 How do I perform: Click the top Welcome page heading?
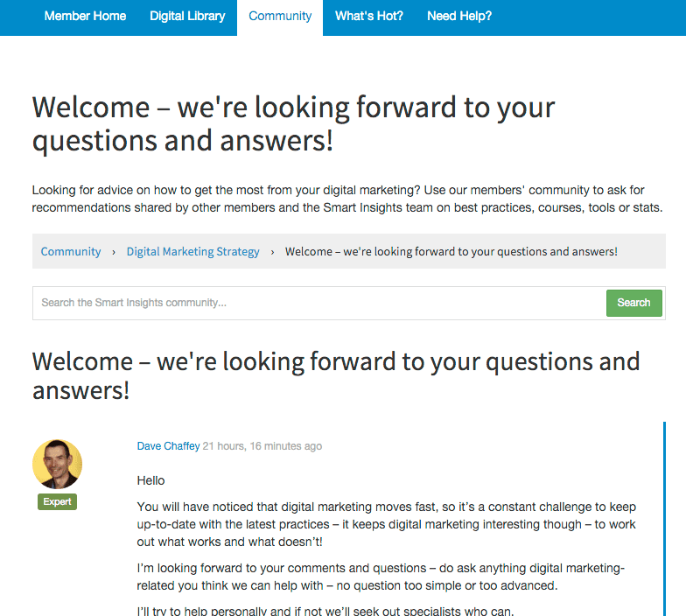pos(293,123)
